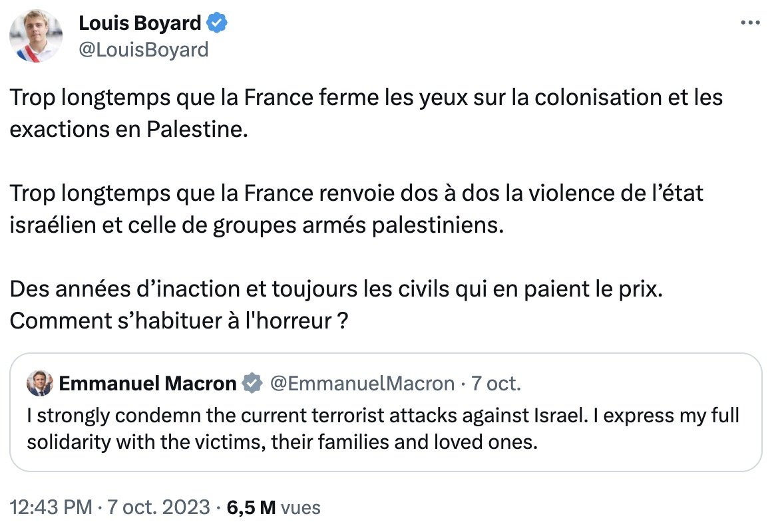Click the line beginning "Des années d'inaction"
The height and width of the screenshot is (532, 780).
pos(336,291)
